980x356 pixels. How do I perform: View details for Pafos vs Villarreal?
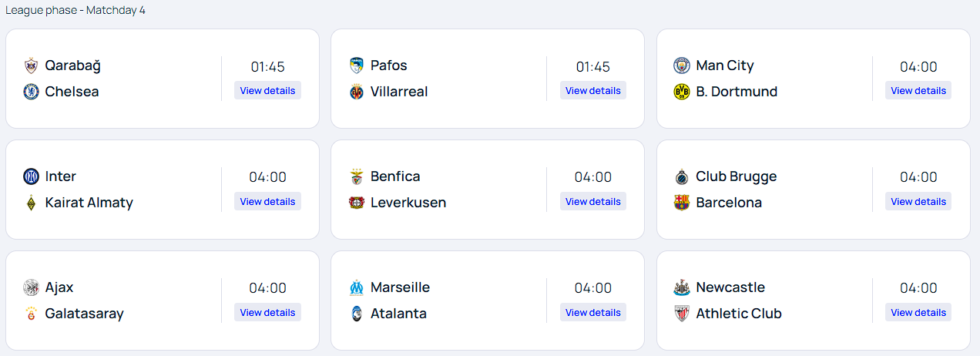(592, 91)
